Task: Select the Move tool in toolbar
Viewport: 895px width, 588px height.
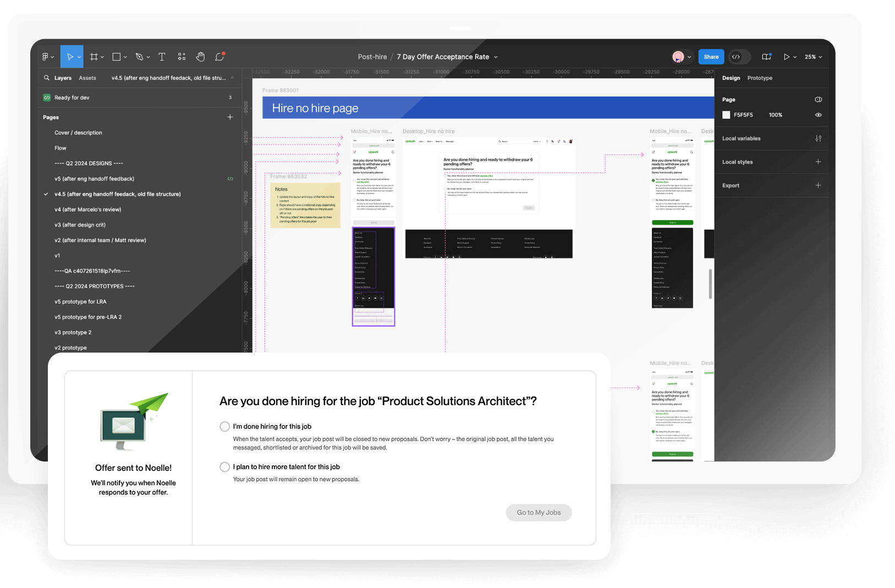Action: point(70,57)
